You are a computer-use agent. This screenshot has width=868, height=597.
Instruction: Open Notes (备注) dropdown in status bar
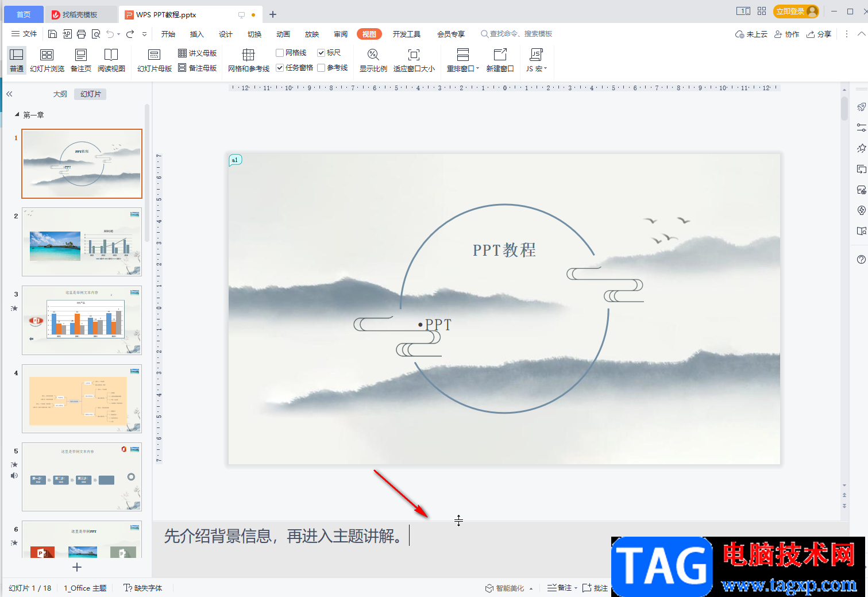(x=562, y=588)
